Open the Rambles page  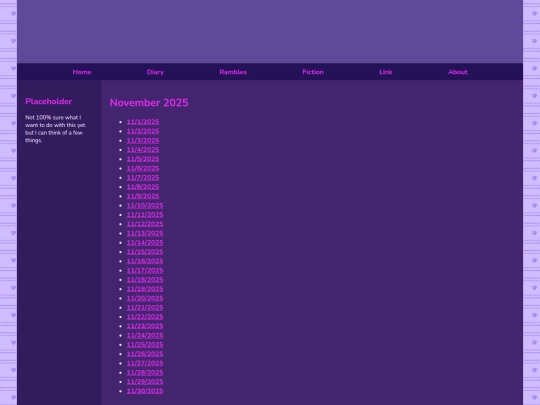click(x=233, y=72)
